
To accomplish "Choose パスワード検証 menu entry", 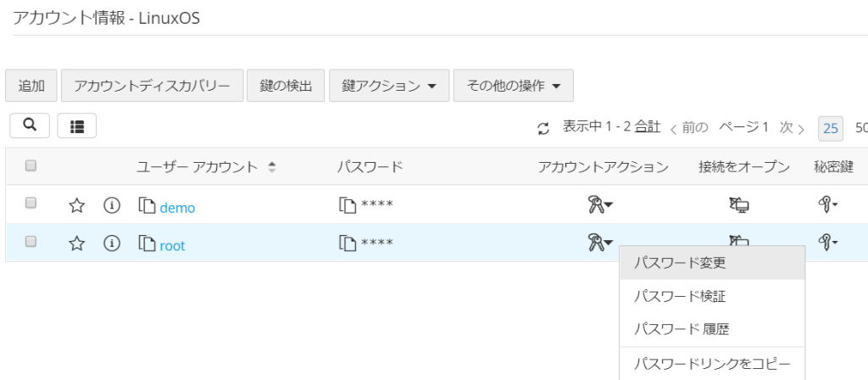I will [680, 296].
